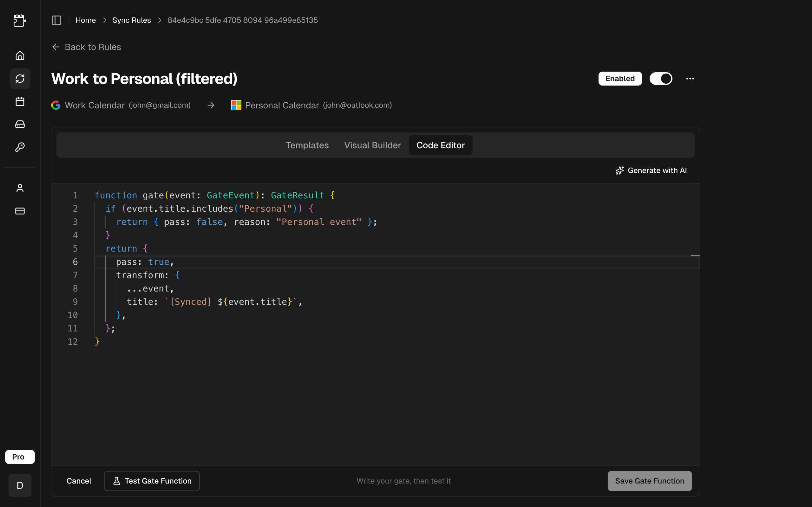Click Generate with AI sparkle icon
This screenshot has height=507, width=812.
point(620,170)
